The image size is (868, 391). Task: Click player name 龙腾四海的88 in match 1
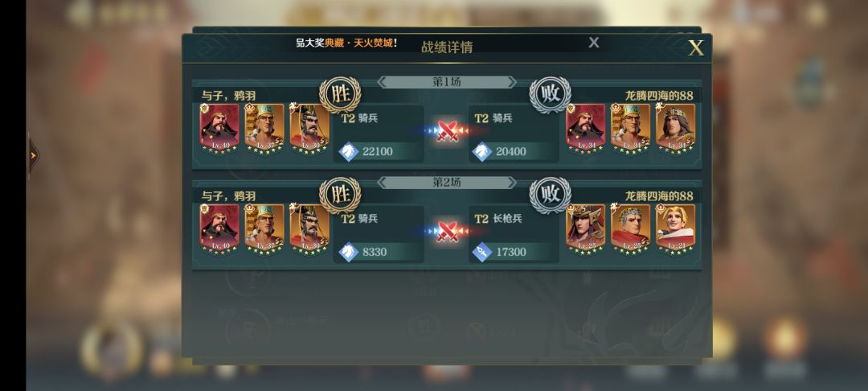[x=659, y=96]
